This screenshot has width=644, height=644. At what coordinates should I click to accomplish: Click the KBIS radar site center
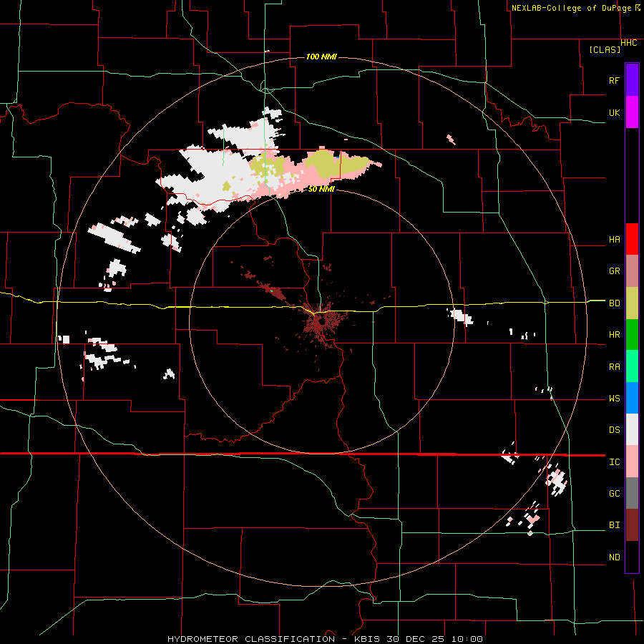click(x=321, y=322)
